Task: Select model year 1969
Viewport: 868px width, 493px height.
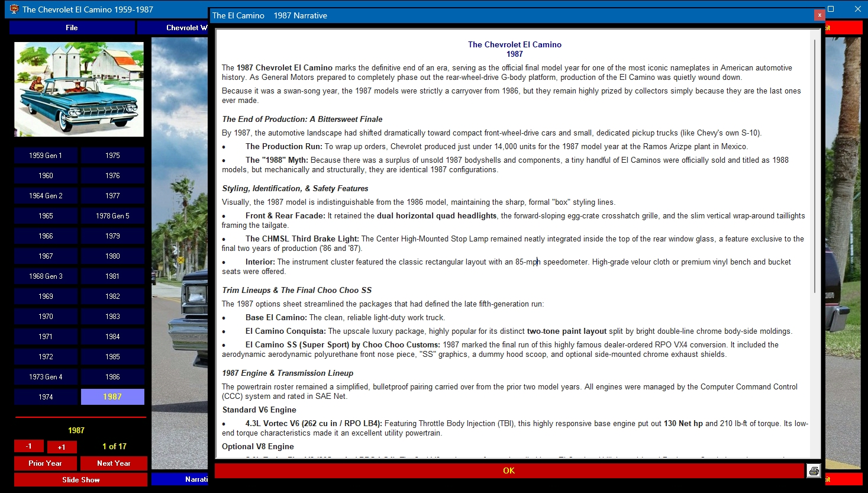Action: 46,297
